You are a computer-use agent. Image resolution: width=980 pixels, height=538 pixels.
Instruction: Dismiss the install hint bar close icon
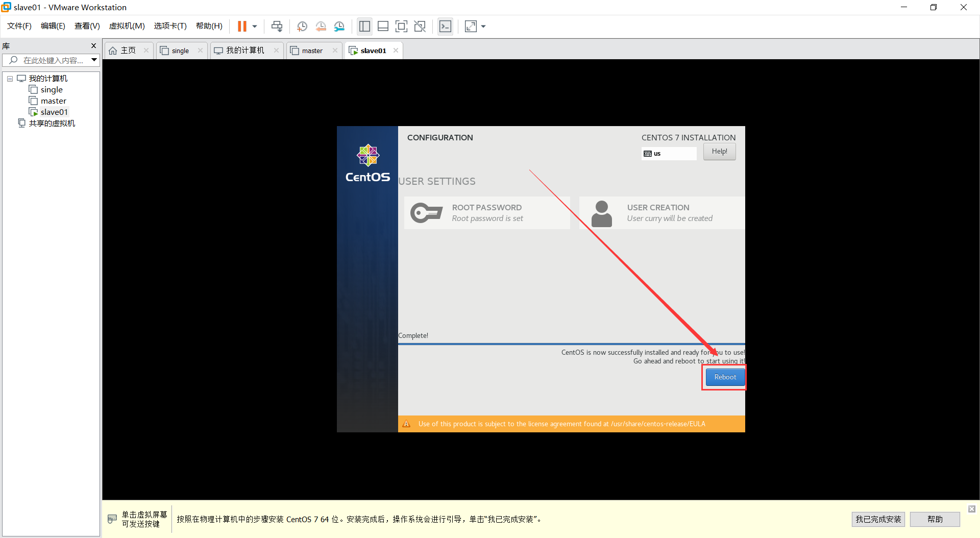(972, 509)
